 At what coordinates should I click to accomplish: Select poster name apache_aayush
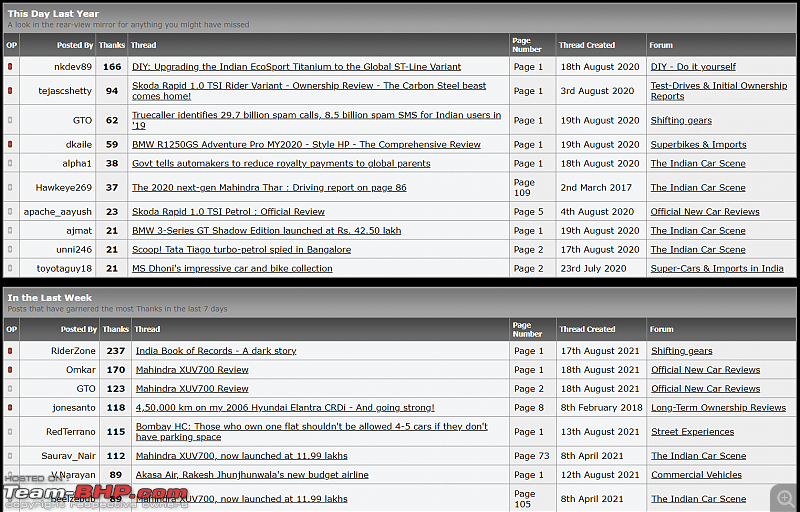click(x=58, y=211)
